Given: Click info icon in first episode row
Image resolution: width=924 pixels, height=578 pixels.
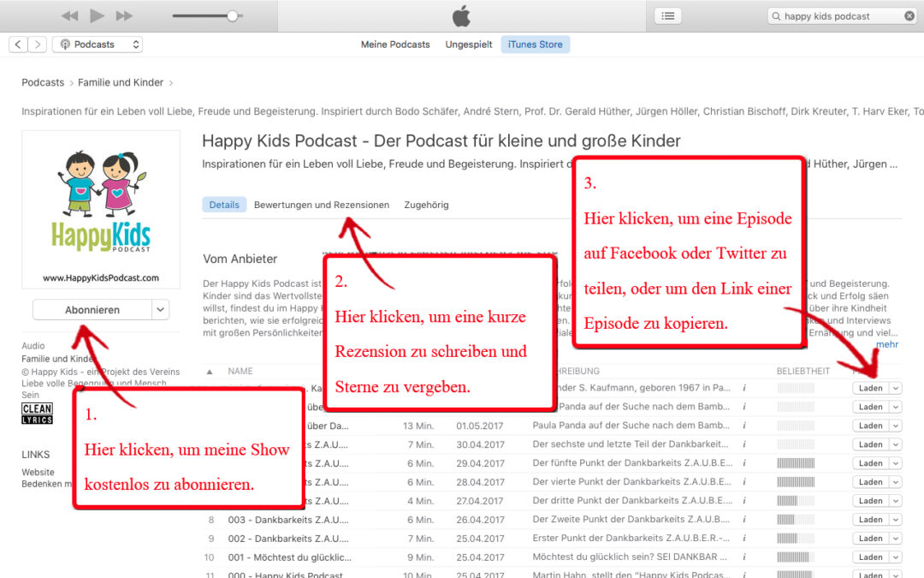Looking at the screenshot, I should click(x=744, y=388).
